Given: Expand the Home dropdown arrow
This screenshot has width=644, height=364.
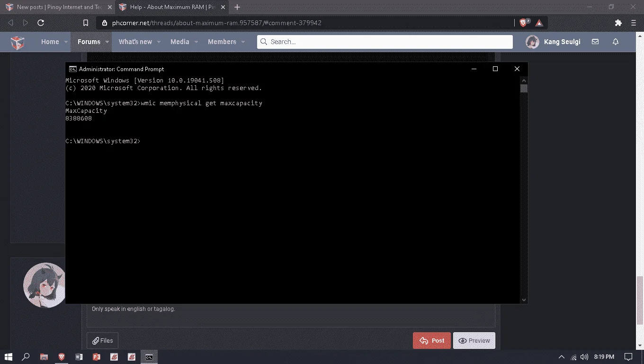Looking at the screenshot, I should click(65, 42).
